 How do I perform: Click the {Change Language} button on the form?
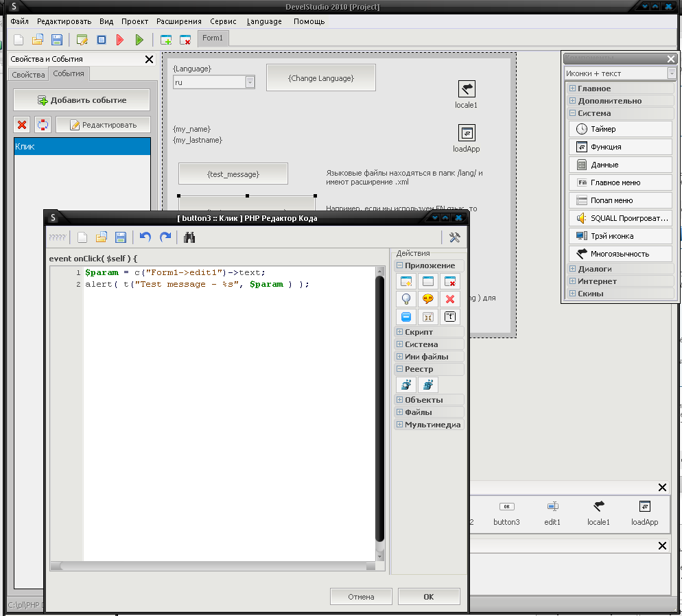(x=321, y=78)
